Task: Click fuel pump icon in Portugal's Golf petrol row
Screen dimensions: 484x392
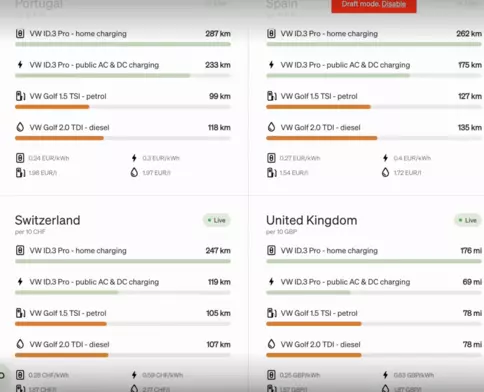Action: (x=20, y=96)
